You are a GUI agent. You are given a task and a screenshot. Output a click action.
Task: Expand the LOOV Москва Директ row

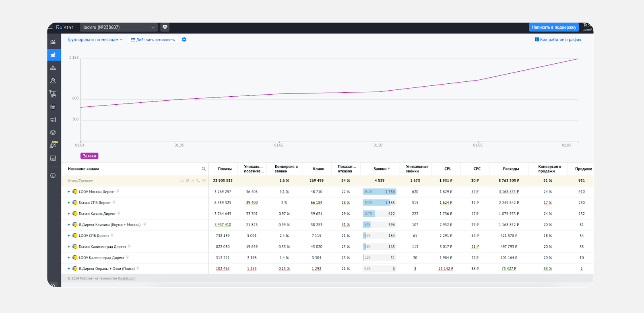pyautogui.click(x=69, y=192)
